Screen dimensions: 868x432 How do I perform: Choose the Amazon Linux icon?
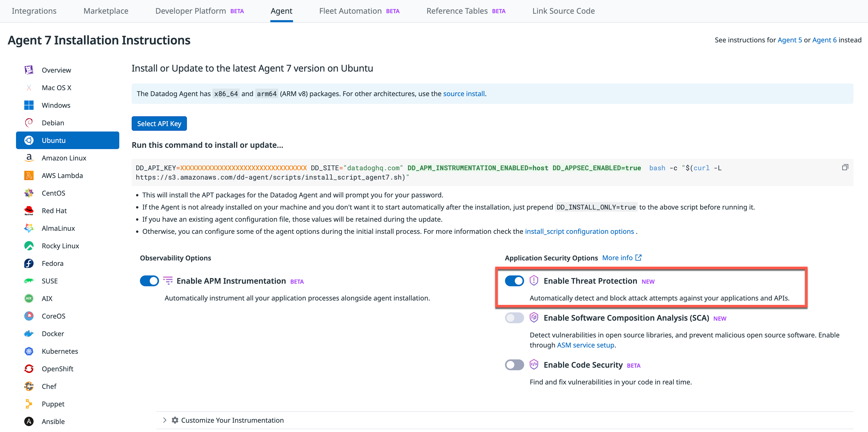pos(29,158)
